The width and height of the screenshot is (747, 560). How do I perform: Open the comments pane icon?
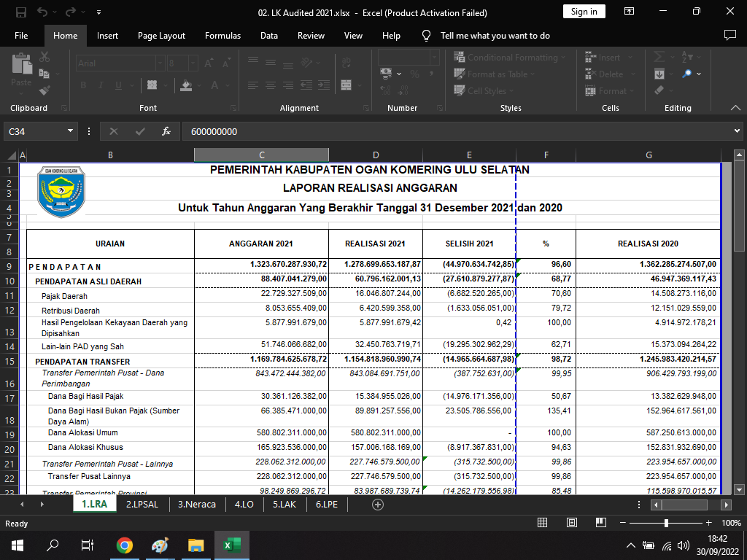729,35
